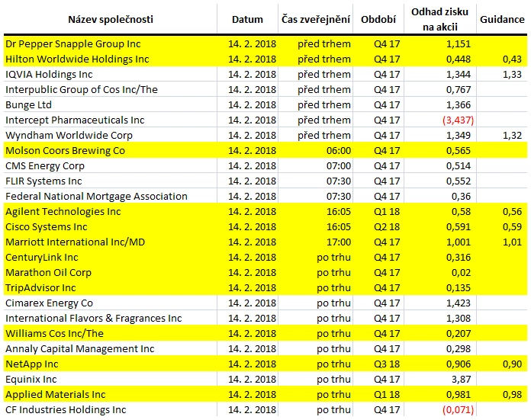The image size is (531, 420).
Task: Select the 0,316 estimate for CenturyLink
Action: coord(459,257)
